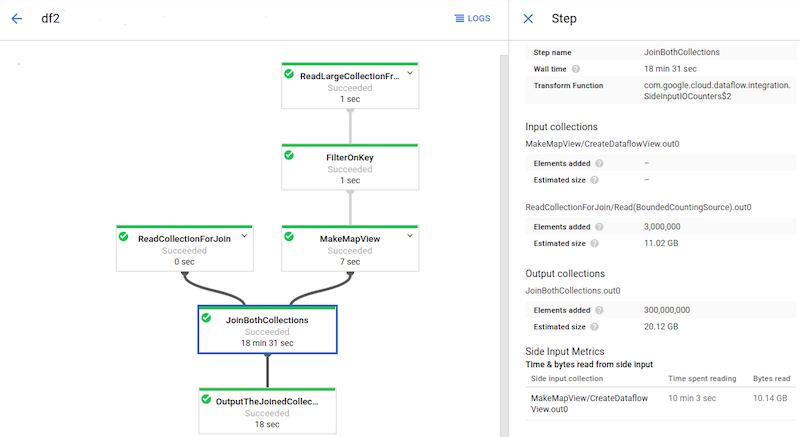Close the Step details panel
This screenshot has height=437, width=800.
pyautogui.click(x=529, y=18)
